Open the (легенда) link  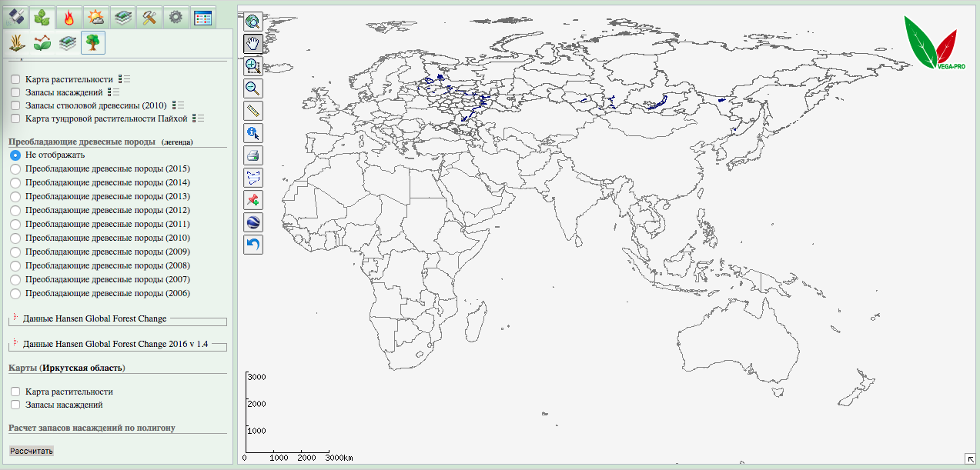(x=177, y=142)
